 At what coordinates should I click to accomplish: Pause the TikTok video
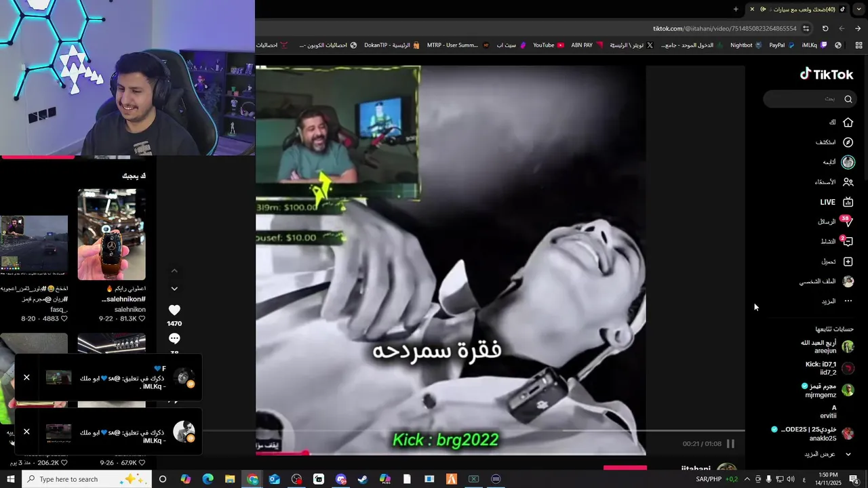[x=730, y=444]
